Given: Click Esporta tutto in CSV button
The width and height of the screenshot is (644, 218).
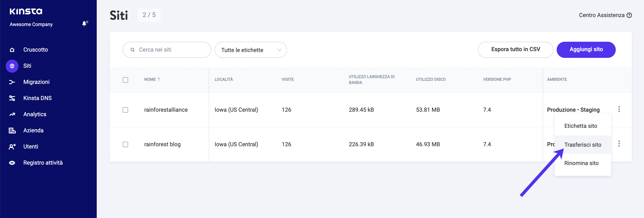Looking at the screenshot, I should tap(515, 50).
